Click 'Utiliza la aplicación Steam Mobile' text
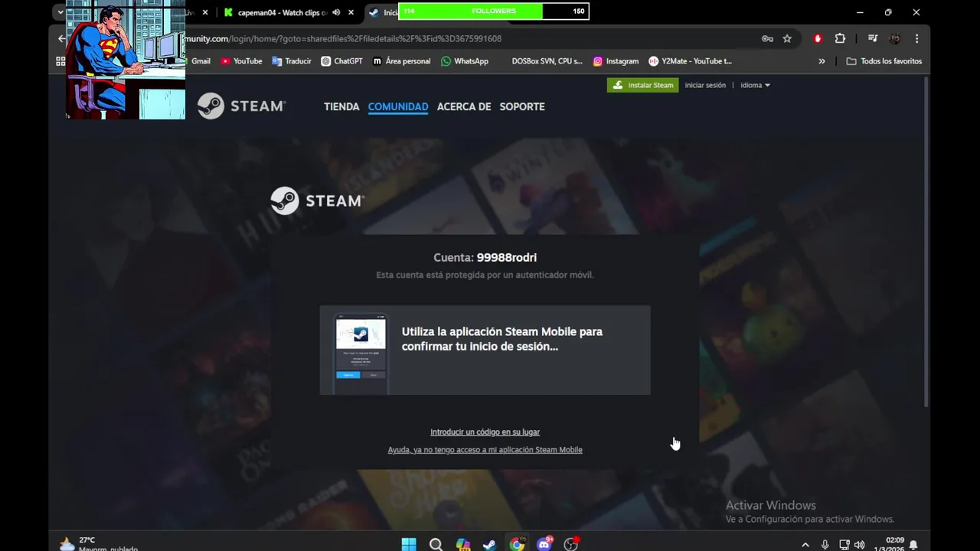The width and height of the screenshot is (980, 551). [x=502, y=339]
